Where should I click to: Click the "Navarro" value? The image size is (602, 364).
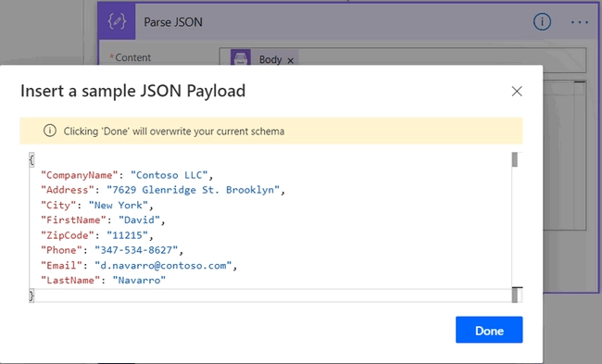[x=139, y=281]
